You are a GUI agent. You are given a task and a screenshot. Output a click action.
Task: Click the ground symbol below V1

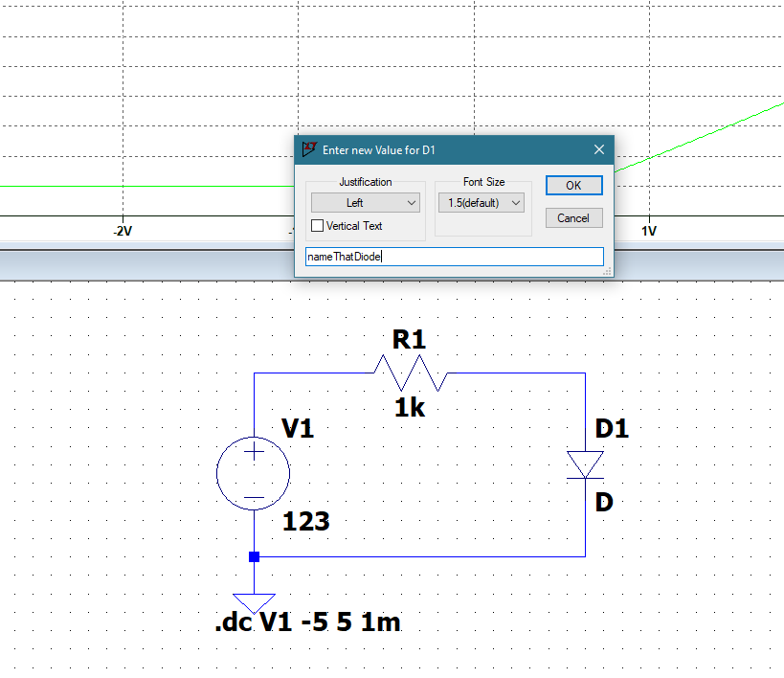254,602
